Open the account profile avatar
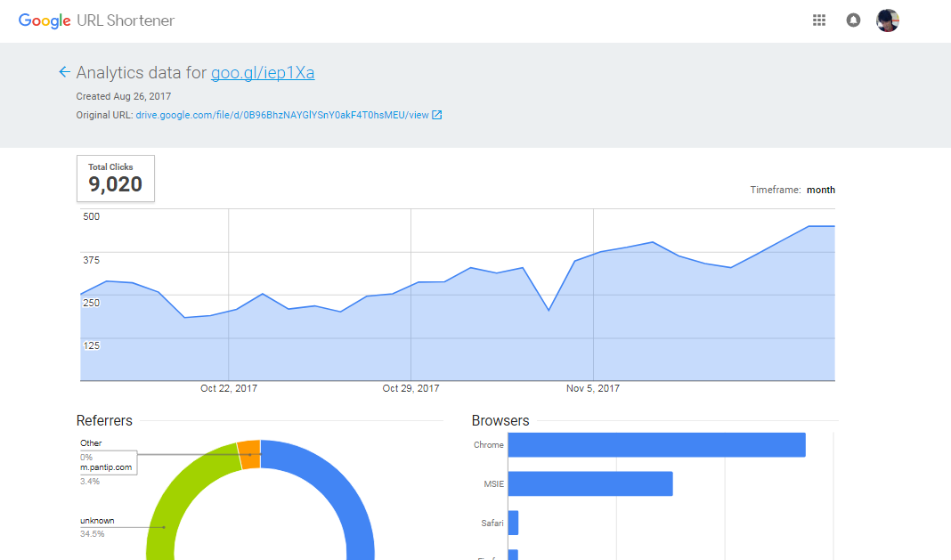 pyautogui.click(x=887, y=20)
